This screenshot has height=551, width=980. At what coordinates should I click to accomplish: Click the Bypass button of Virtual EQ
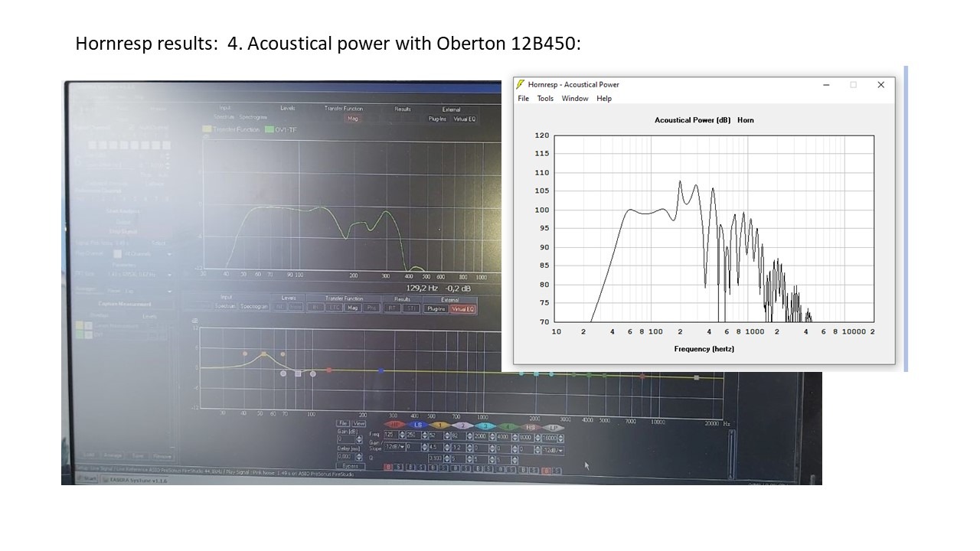point(351,466)
